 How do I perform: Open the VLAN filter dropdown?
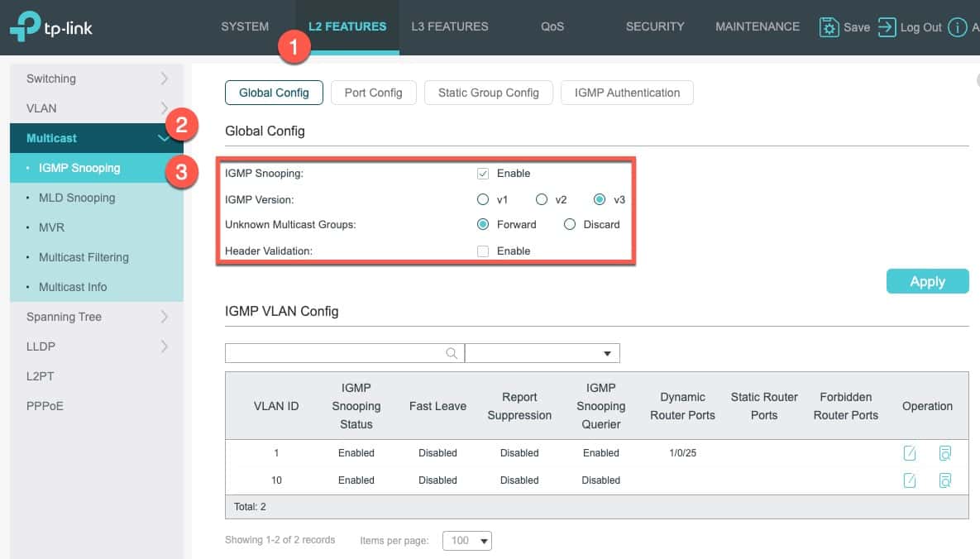(543, 353)
